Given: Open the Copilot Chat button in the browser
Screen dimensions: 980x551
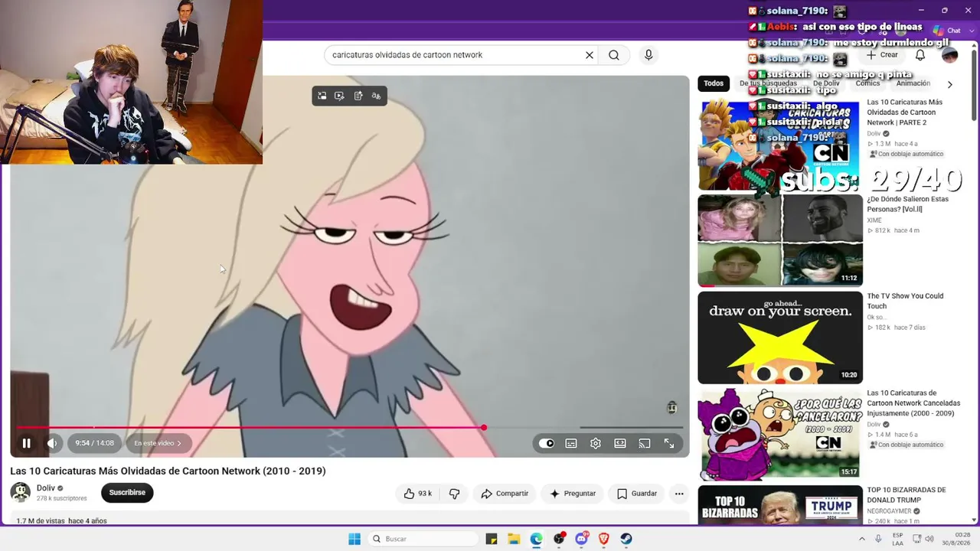Looking at the screenshot, I should [x=948, y=31].
